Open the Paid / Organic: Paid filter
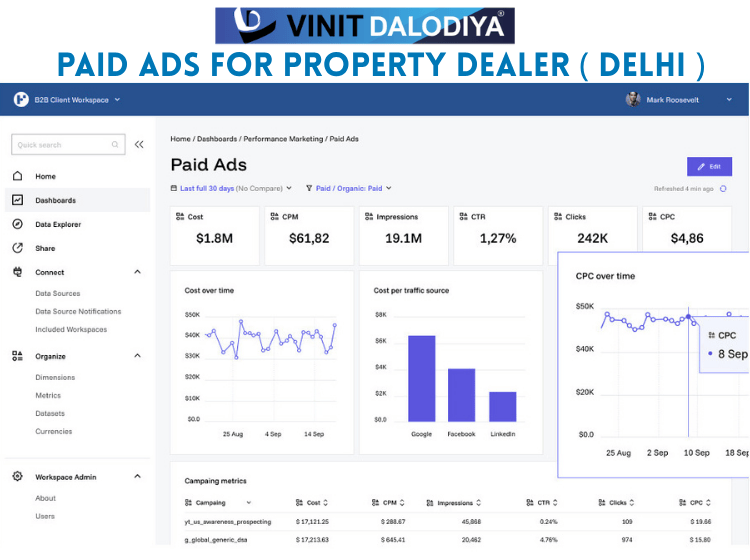The width and height of the screenshot is (750, 560). point(349,188)
